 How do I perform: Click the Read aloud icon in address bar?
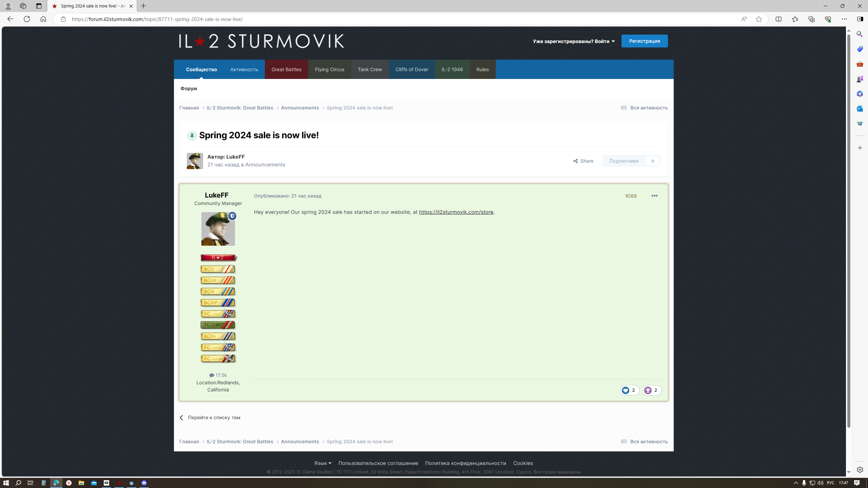pos(744,19)
